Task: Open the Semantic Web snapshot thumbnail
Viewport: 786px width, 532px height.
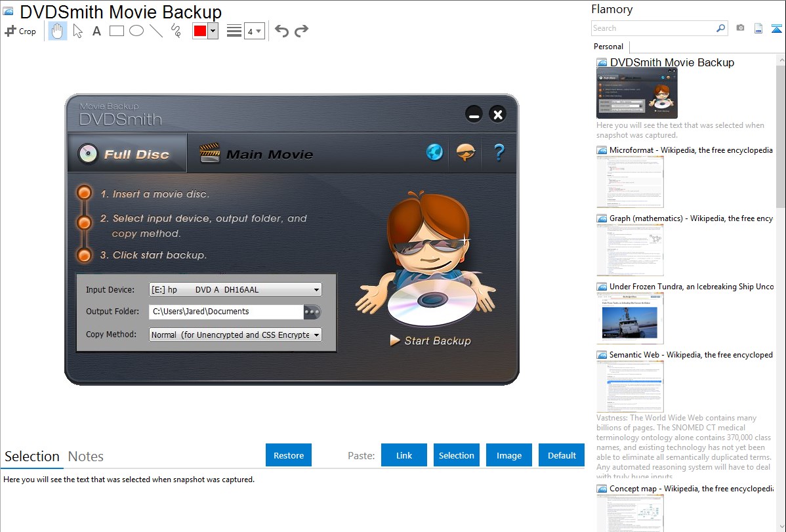Action: tap(630, 386)
